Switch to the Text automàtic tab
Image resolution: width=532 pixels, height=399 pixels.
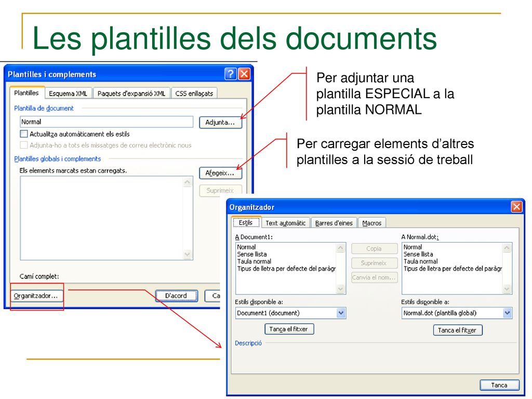[285, 223]
